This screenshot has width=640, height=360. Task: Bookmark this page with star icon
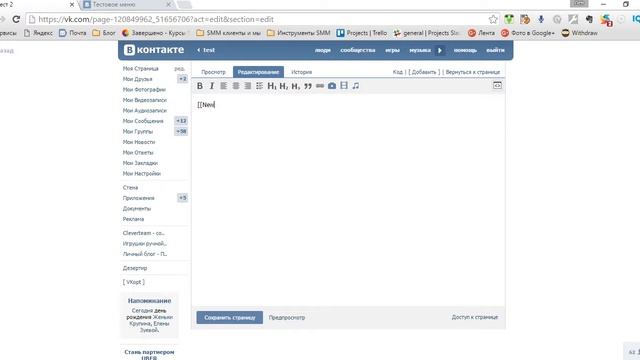pos(493,19)
